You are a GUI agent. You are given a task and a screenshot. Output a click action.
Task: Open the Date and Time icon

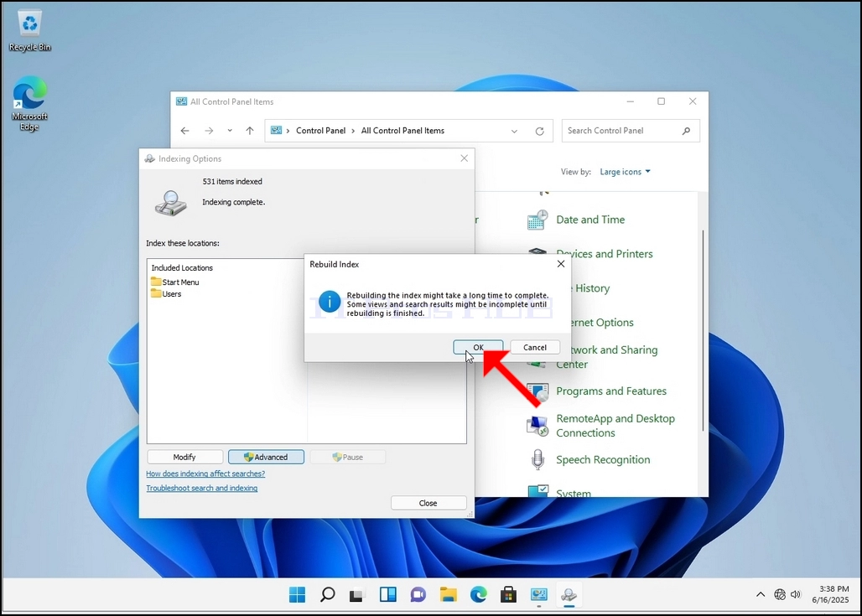tap(537, 220)
